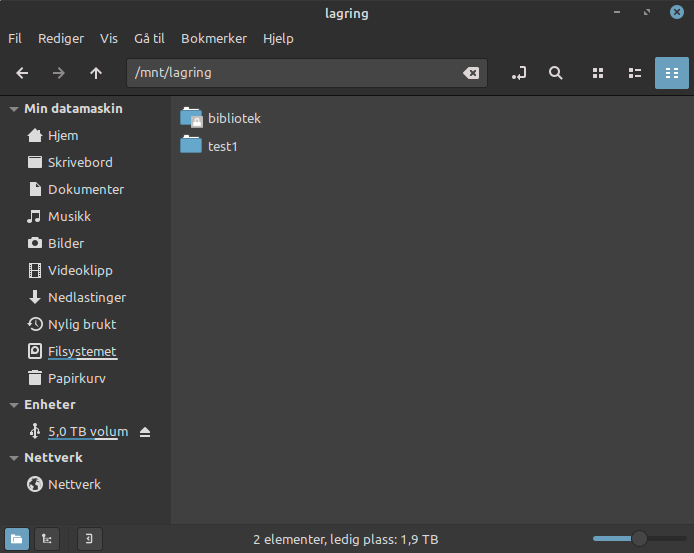Image resolution: width=694 pixels, height=553 pixels.
Task: Eject the 5,0 TB volum drive
Action: [145, 432]
